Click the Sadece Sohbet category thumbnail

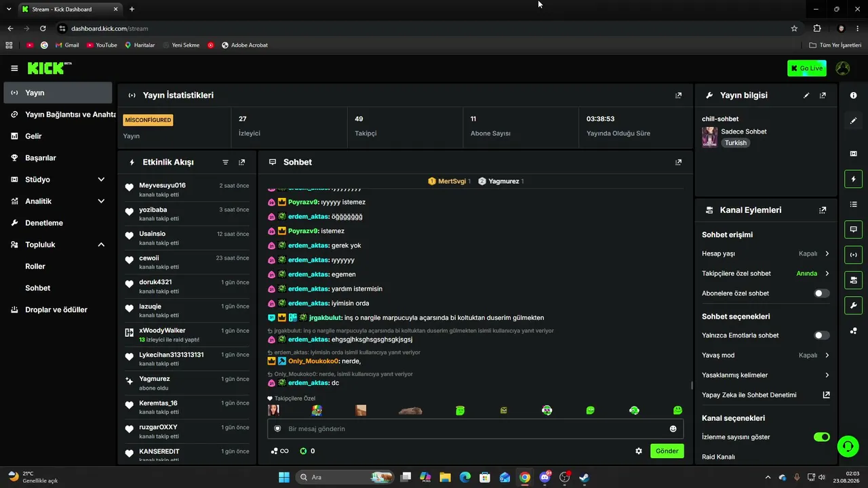click(710, 137)
